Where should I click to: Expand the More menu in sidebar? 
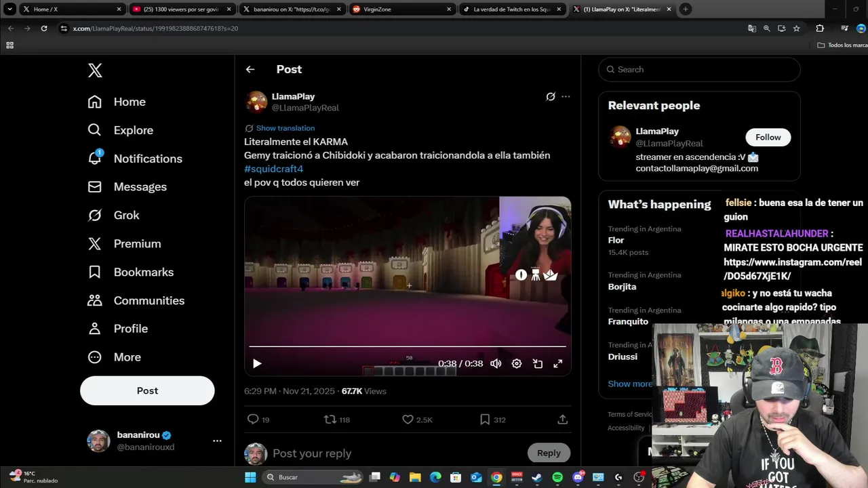pyautogui.click(x=115, y=357)
